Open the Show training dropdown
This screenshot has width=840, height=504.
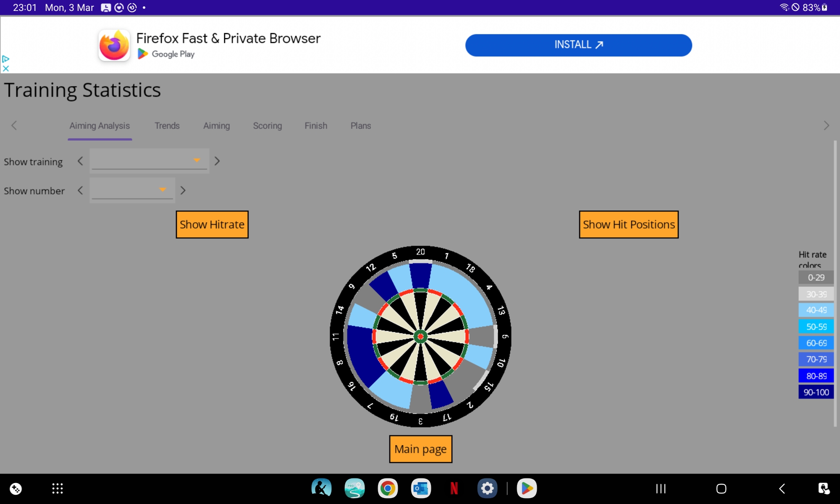click(x=149, y=161)
